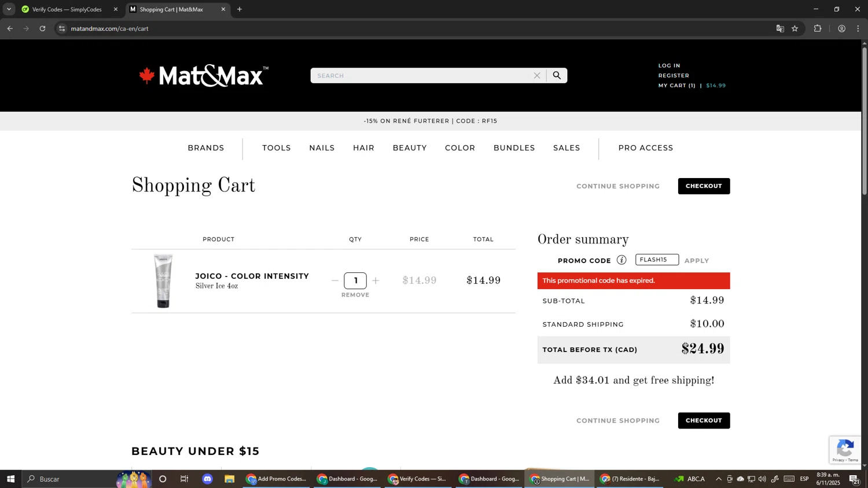Click the top CHECKOUT button

click(704, 186)
